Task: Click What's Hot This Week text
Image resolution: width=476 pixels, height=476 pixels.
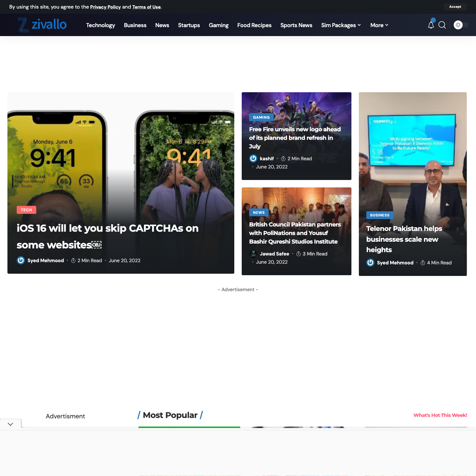Action: (x=440, y=415)
